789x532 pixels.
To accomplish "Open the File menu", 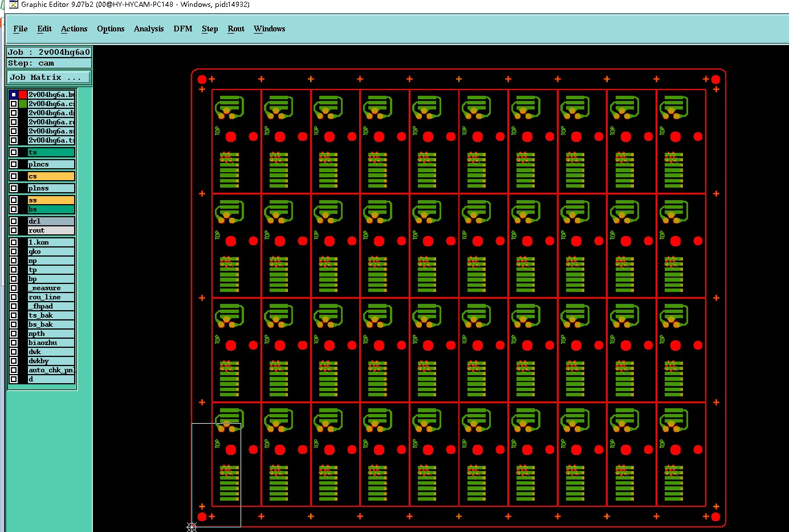I will click(20, 29).
